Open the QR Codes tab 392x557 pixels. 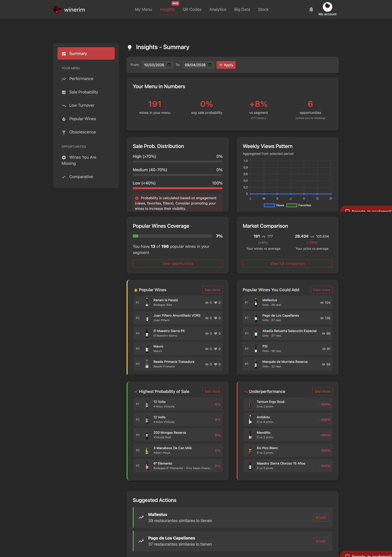pos(192,9)
